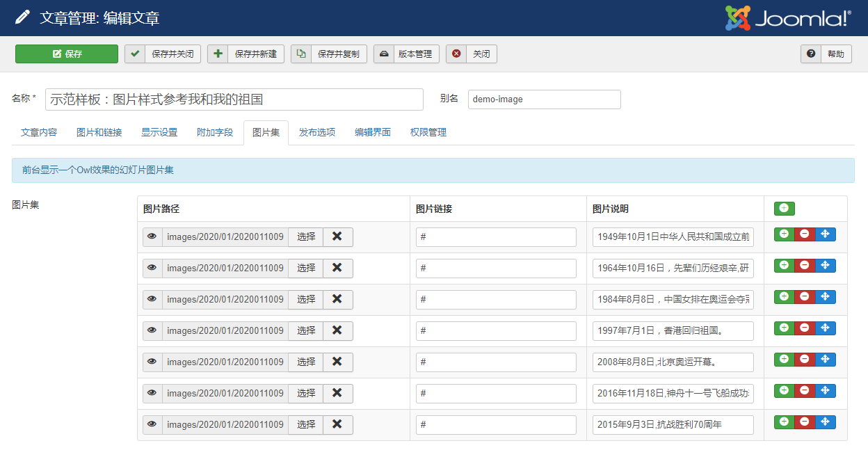Open 版本管理 versions button

(x=406, y=54)
